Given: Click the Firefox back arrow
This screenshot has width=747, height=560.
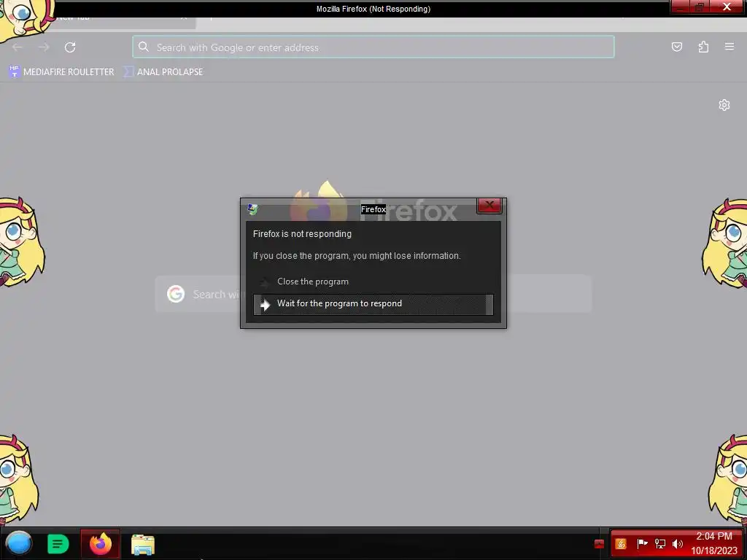Looking at the screenshot, I should 18,47.
